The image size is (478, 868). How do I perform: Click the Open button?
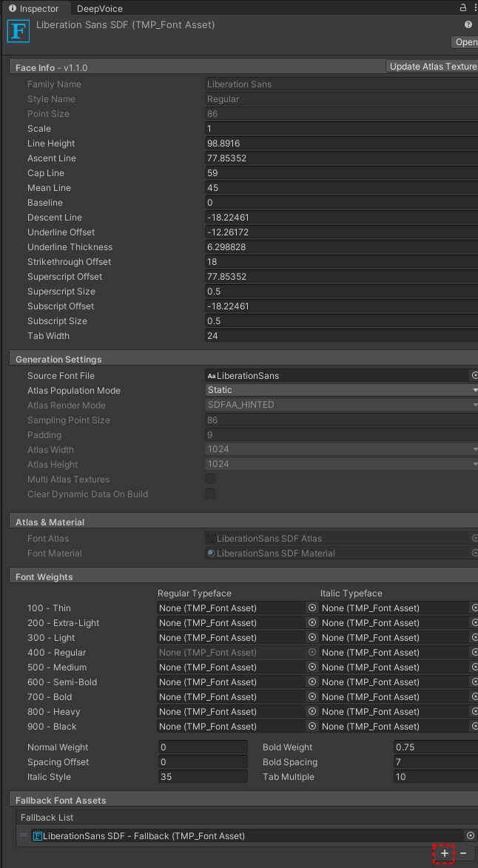(x=465, y=42)
